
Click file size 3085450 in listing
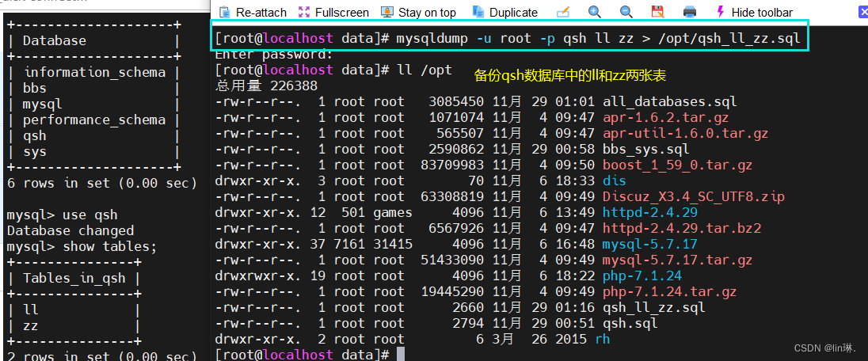point(456,102)
